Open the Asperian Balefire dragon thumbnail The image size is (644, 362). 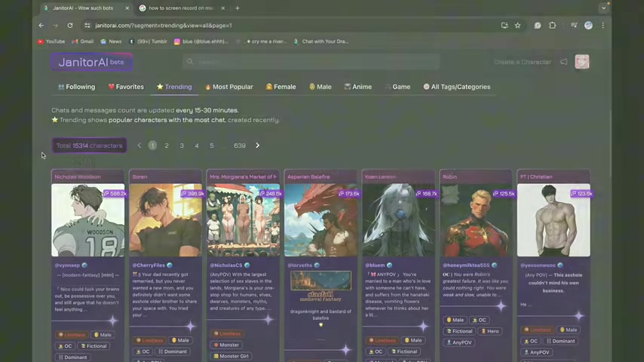tap(320, 220)
